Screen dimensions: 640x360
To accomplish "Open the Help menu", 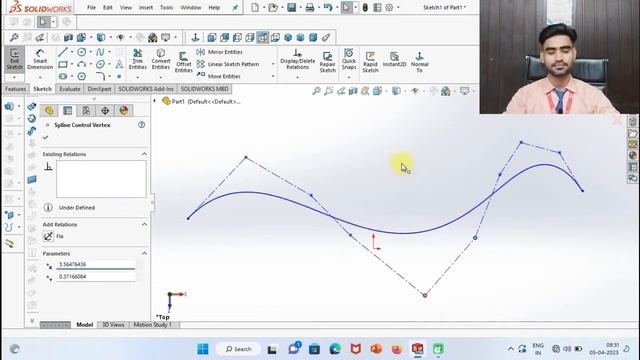I will point(214,7).
